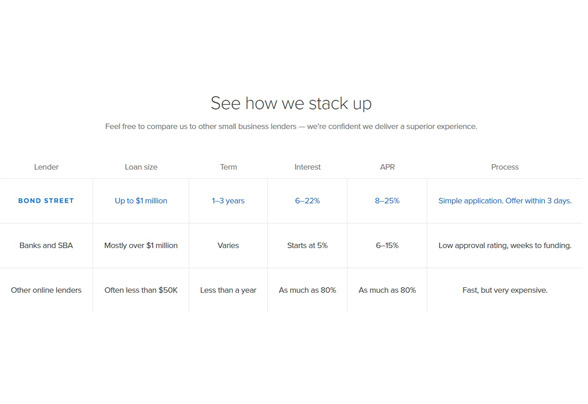The image size is (588, 404).
Task: Click the Process column header
Action: click(505, 167)
